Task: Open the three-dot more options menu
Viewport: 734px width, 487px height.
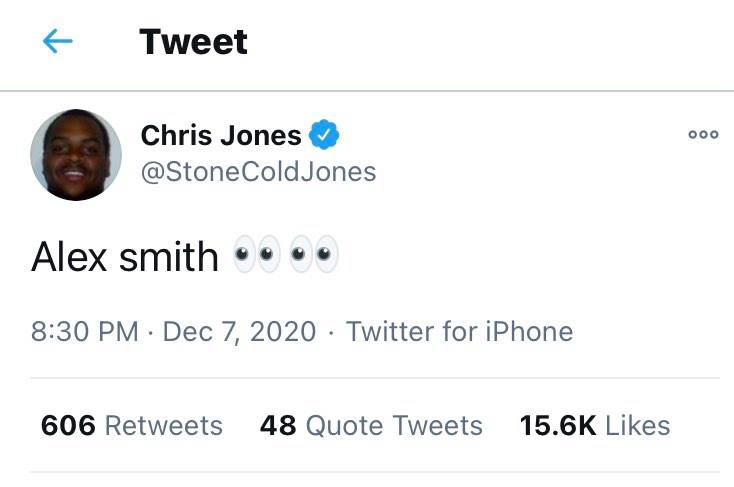Action: pyautogui.click(x=703, y=136)
